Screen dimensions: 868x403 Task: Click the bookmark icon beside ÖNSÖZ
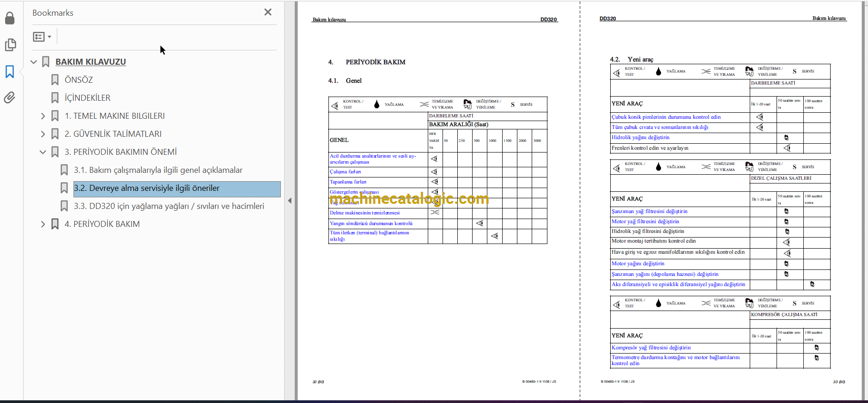coord(55,80)
